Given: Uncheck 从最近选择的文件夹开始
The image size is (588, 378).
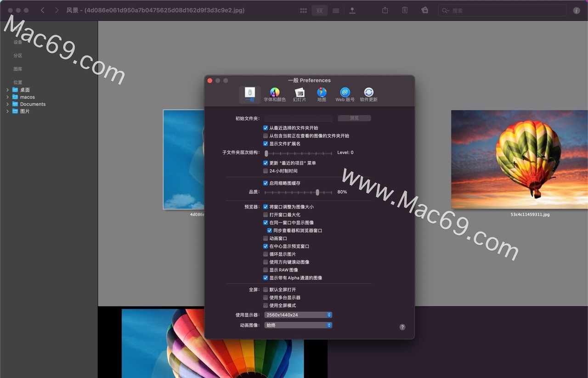Looking at the screenshot, I should click(x=266, y=128).
